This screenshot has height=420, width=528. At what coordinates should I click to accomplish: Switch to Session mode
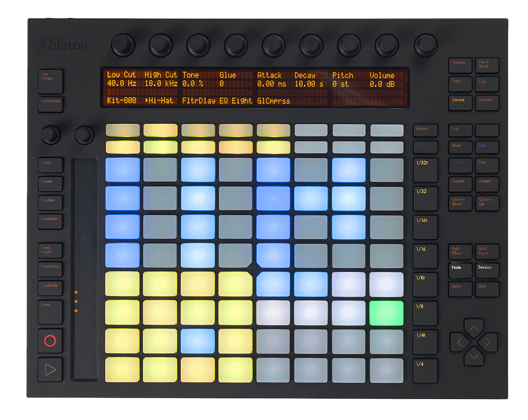click(x=487, y=270)
